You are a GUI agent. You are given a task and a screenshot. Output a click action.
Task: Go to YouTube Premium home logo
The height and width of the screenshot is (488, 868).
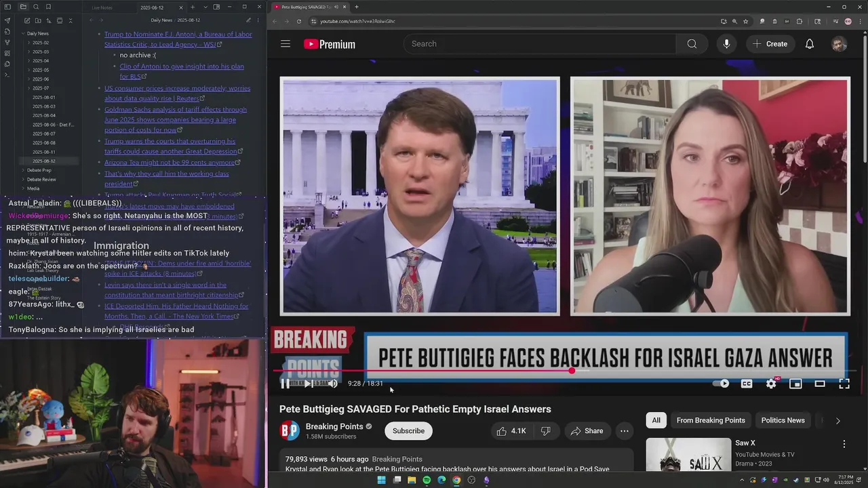[x=330, y=44]
